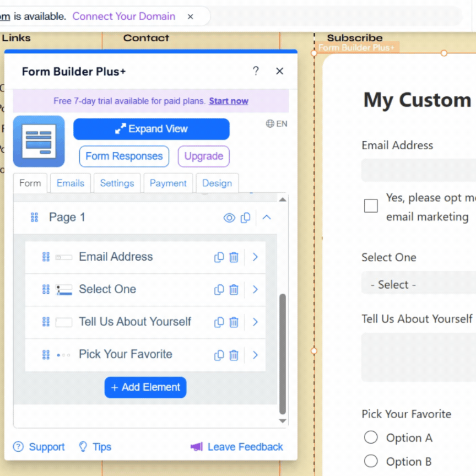Click the Add Element button
This screenshot has width=476, height=476.
point(145,387)
